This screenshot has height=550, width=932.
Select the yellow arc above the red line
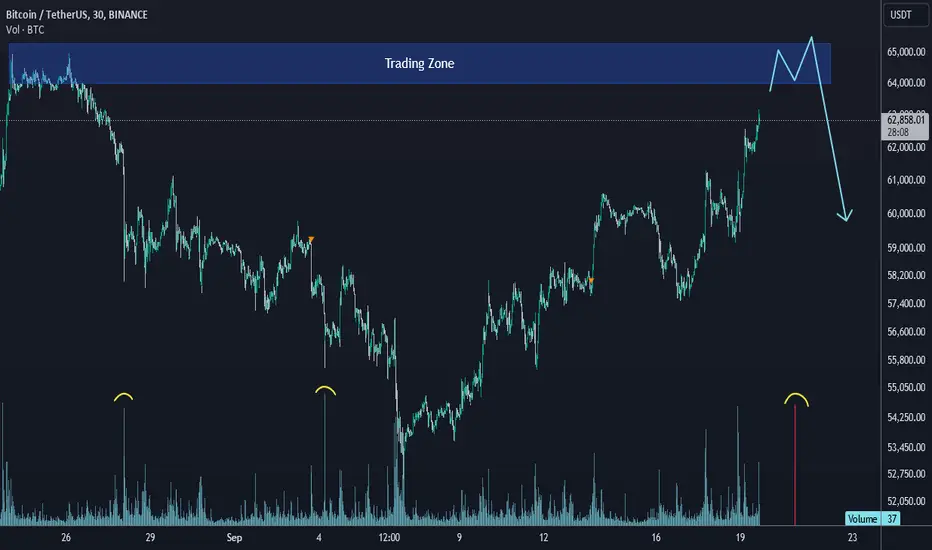[x=796, y=400]
